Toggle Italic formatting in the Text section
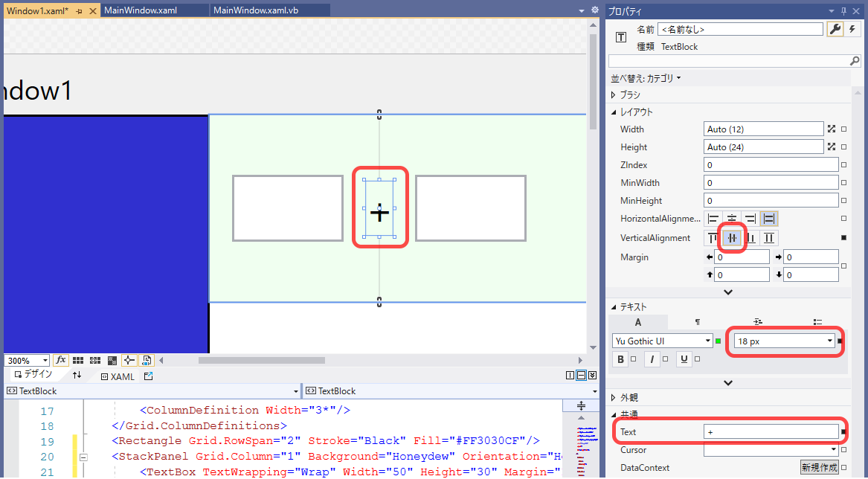The width and height of the screenshot is (868, 479). click(652, 359)
